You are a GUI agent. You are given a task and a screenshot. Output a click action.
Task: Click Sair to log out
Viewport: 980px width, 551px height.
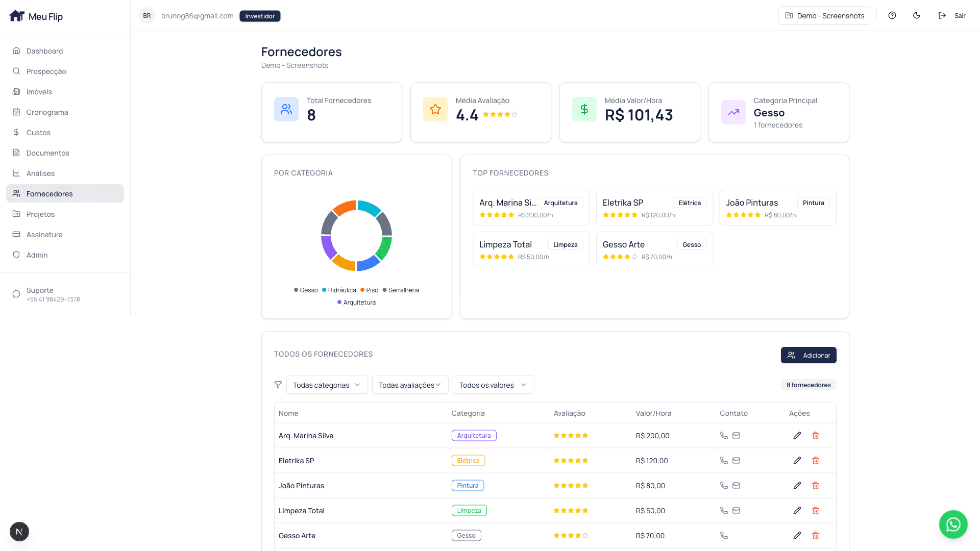(952, 16)
